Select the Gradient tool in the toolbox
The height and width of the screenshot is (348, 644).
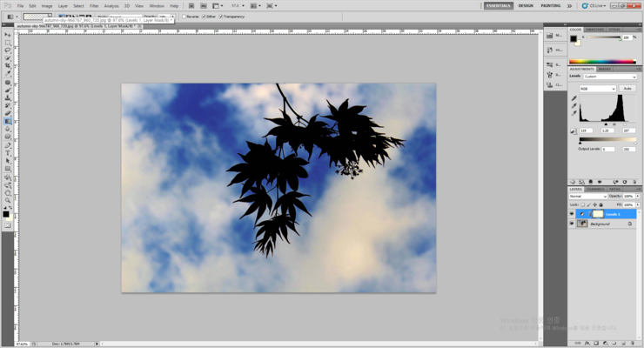pyautogui.click(x=8, y=121)
